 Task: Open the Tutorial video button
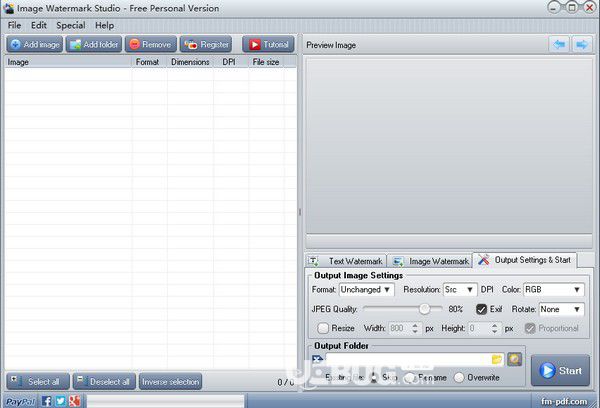(x=268, y=44)
